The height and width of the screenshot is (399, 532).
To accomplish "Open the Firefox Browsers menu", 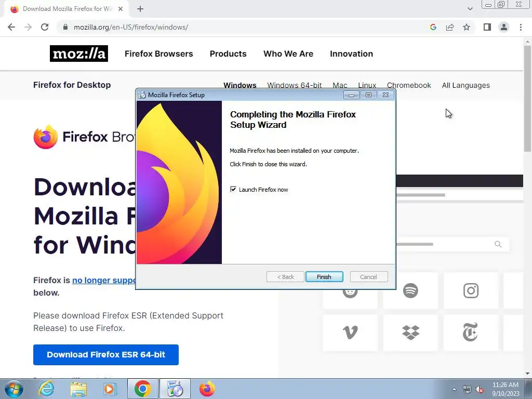I will tap(159, 54).
